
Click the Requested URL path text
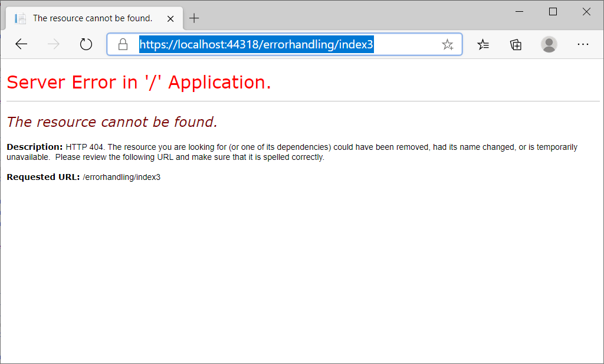click(x=122, y=176)
